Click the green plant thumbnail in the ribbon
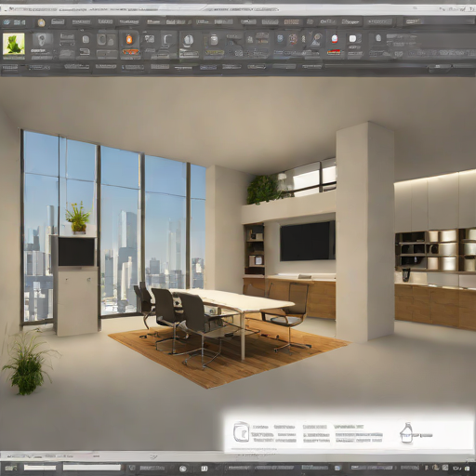The height and width of the screenshot is (476, 476). click(14, 44)
